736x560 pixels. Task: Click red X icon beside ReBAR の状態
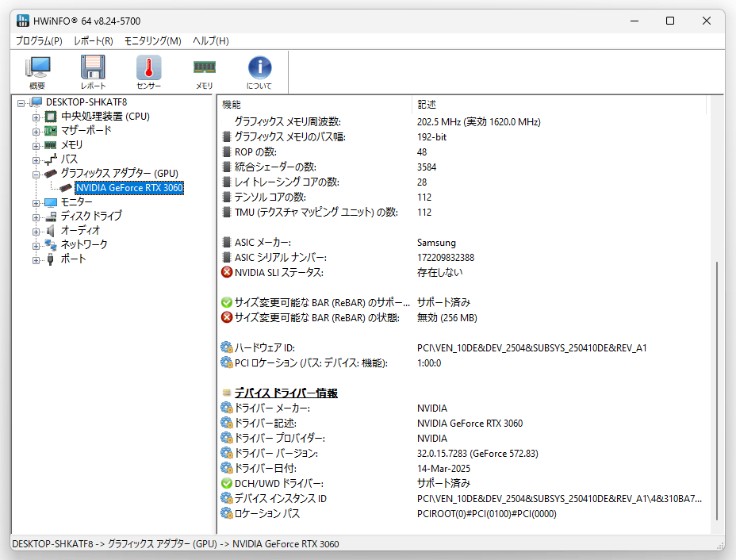coord(227,317)
